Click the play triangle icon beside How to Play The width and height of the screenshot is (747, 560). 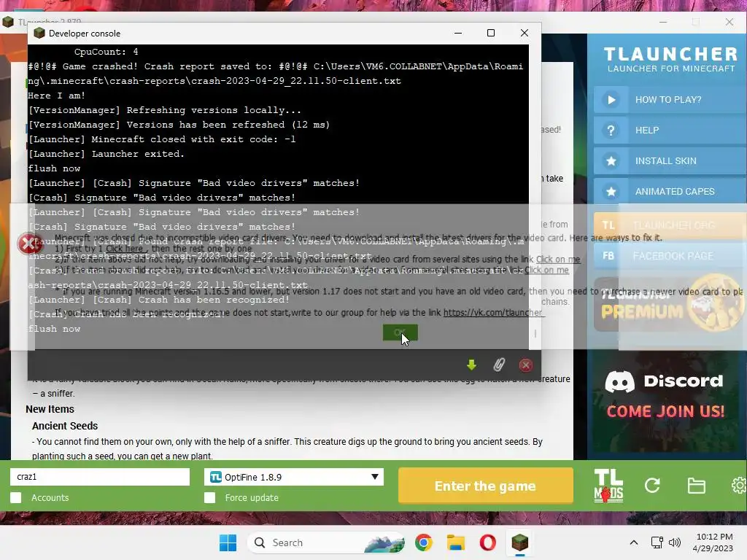point(611,99)
